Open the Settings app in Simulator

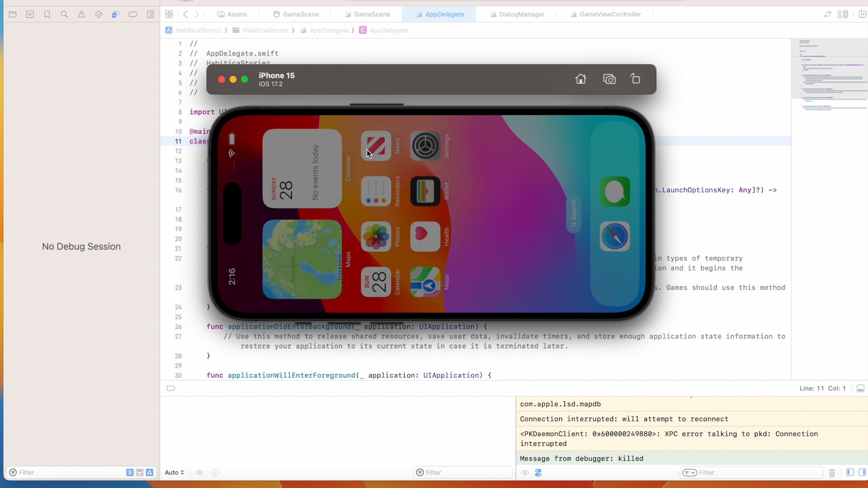[x=425, y=146]
